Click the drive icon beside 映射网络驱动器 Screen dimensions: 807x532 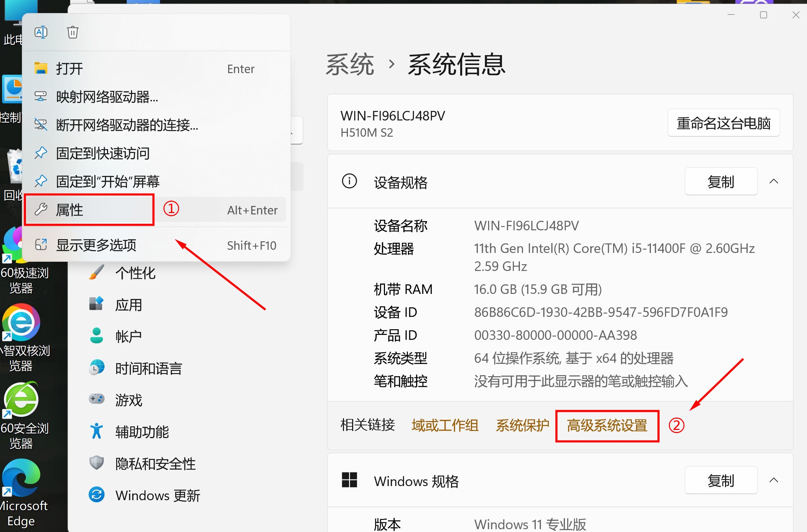pos(41,96)
